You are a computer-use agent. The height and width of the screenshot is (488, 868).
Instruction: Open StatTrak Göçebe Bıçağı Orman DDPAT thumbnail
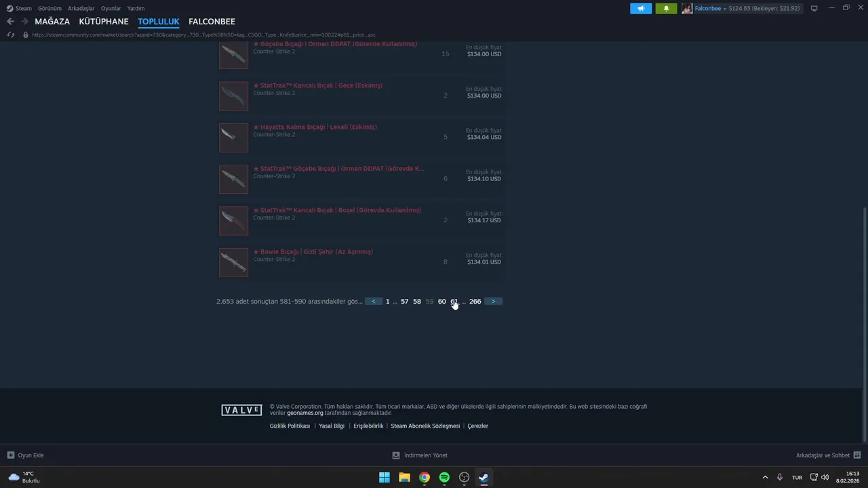(233, 179)
